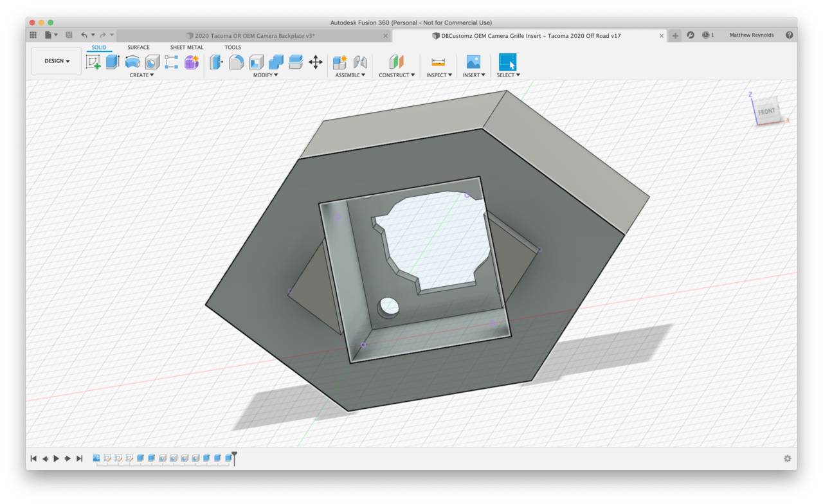The width and height of the screenshot is (823, 504).
Task: Open the Job Status clock icon
Action: [x=706, y=35]
